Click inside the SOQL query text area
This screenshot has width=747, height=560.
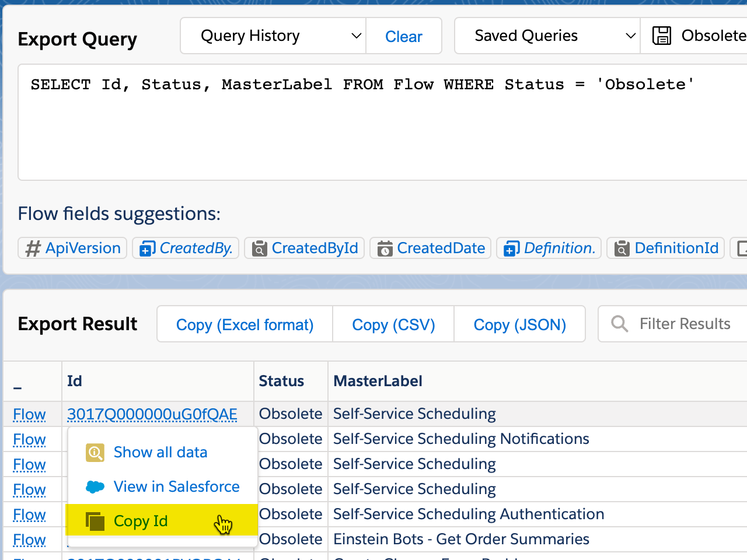coord(382,122)
